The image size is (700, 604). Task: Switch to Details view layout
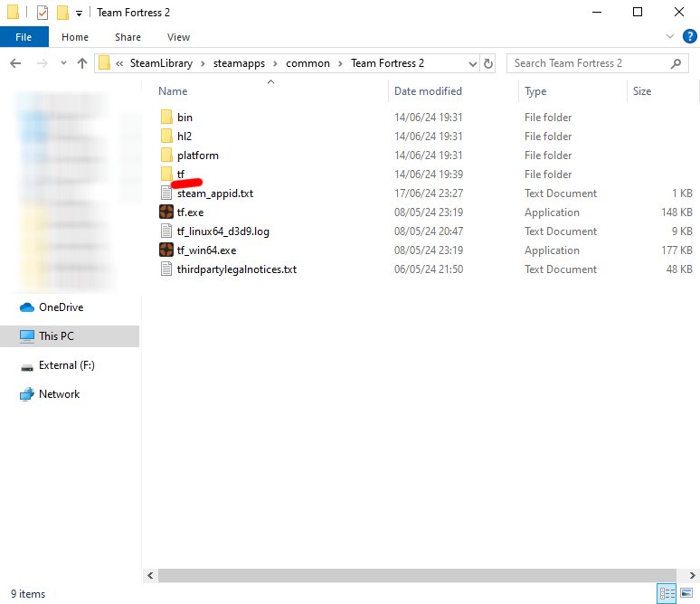[667, 594]
